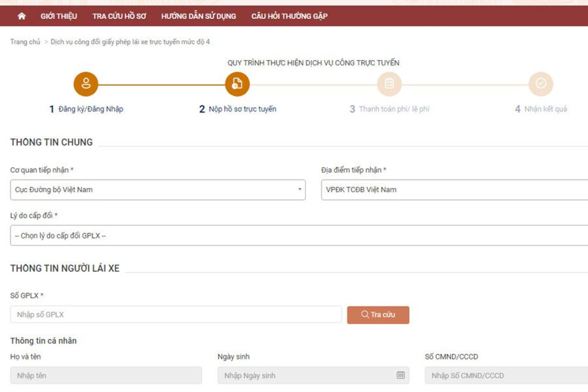This screenshot has height=392, width=588.
Task: Focus the Nhập số GPLX input field
Action: click(x=176, y=315)
